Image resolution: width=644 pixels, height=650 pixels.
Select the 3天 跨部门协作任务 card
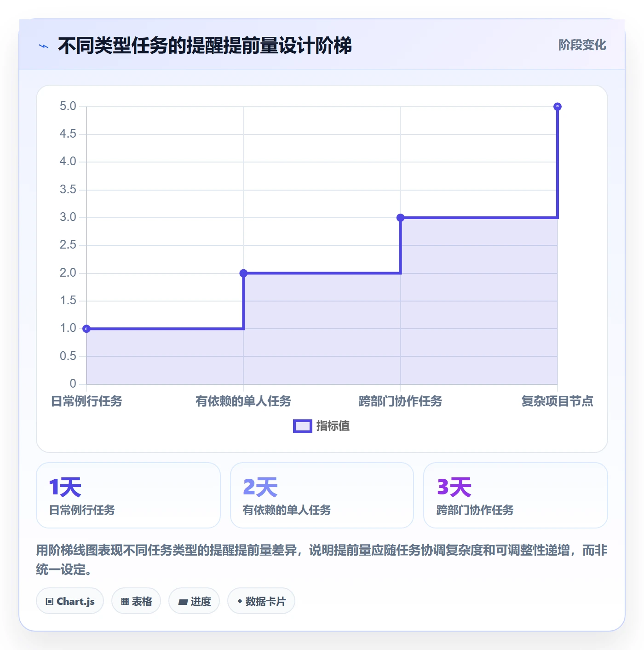(x=516, y=495)
